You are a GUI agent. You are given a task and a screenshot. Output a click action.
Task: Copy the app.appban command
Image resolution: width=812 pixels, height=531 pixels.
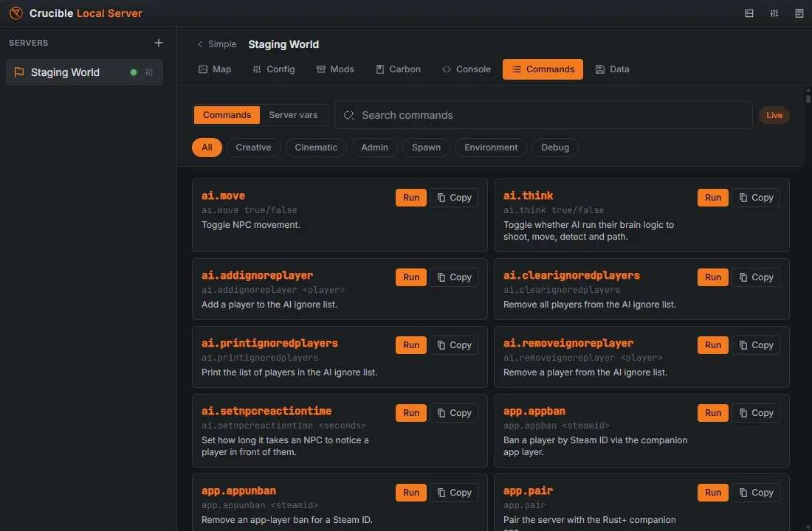click(756, 412)
